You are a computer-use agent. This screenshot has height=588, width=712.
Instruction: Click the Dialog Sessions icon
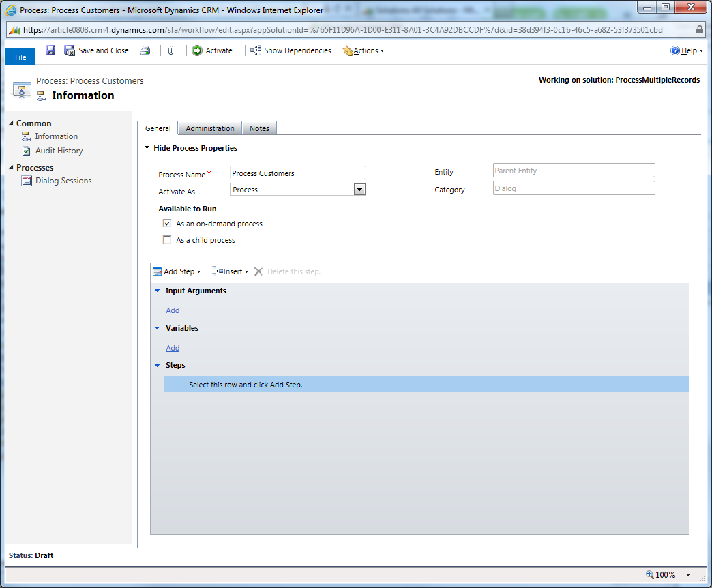27,181
